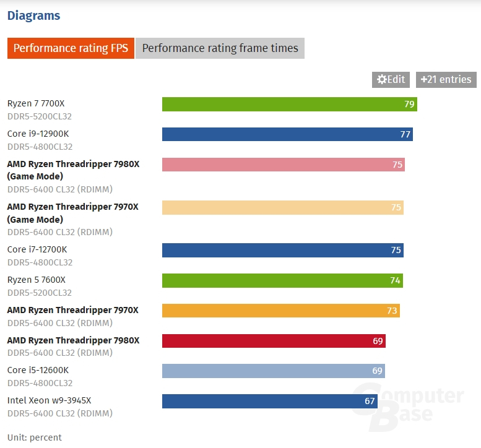The height and width of the screenshot is (448, 481).
Task: Expand the chart with +21 entries
Action: (446, 79)
